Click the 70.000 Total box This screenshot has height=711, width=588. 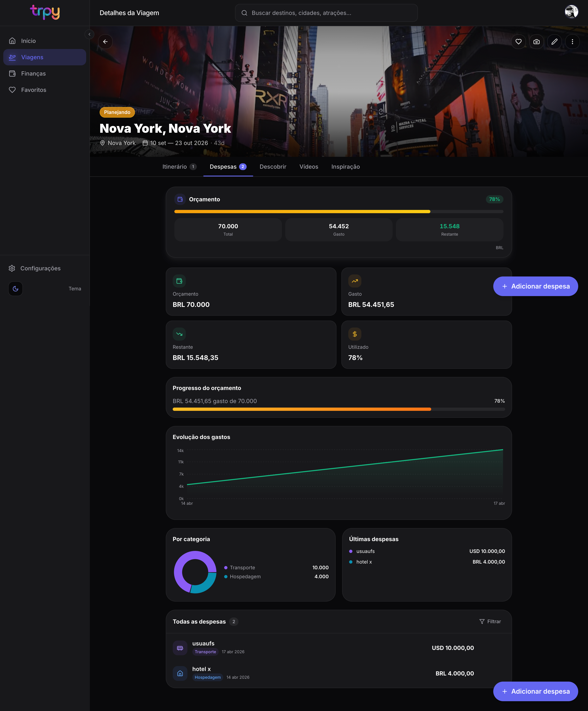(228, 230)
